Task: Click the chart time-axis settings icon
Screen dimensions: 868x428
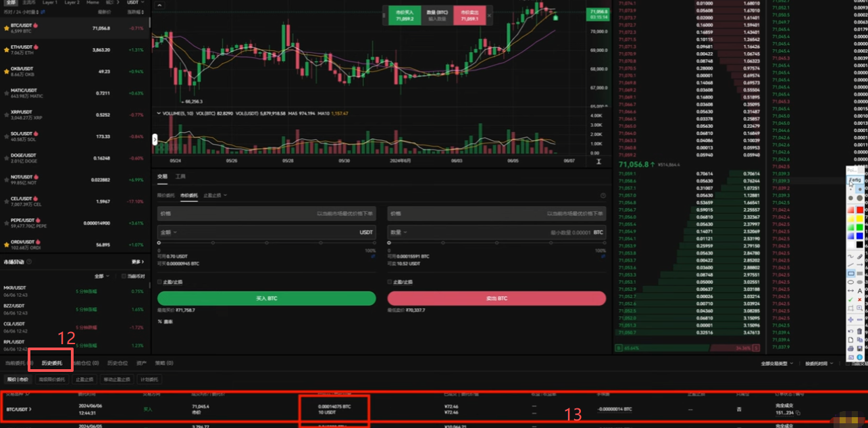Action: (x=598, y=162)
